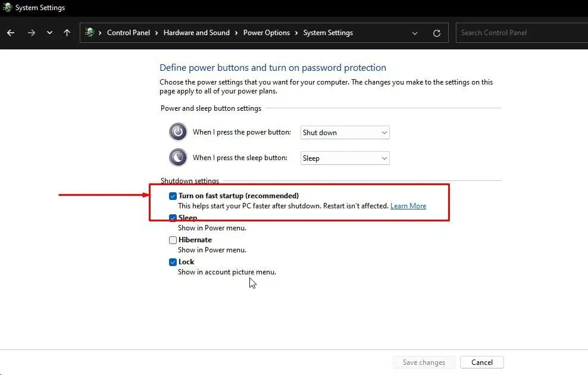Open power button action dropdown
The image size is (588, 375).
pyautogui.click(x=345, y=132)
